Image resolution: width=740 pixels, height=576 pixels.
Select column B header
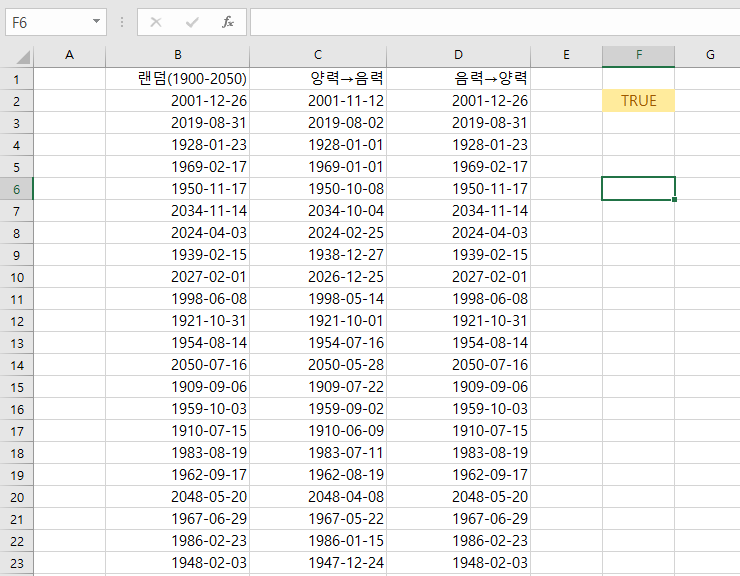(x=177, y=55)
